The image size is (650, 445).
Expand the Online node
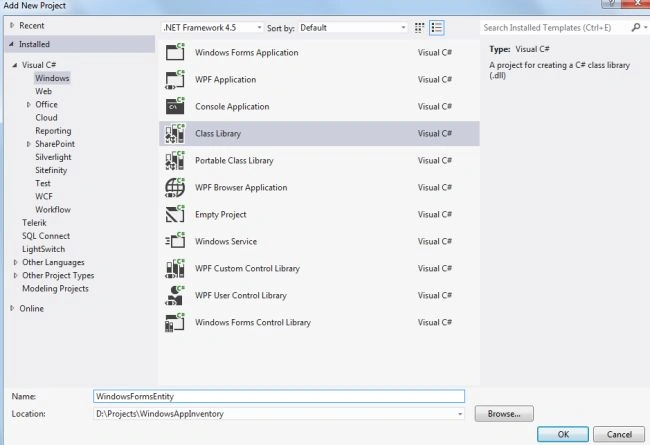click(x=12, y=308)
